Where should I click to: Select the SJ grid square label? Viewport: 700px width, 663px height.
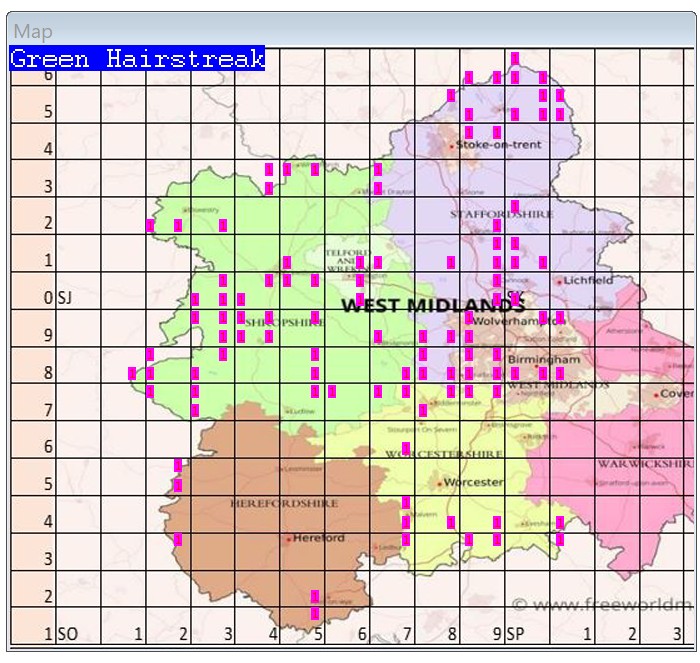click(x=66, y=298)
